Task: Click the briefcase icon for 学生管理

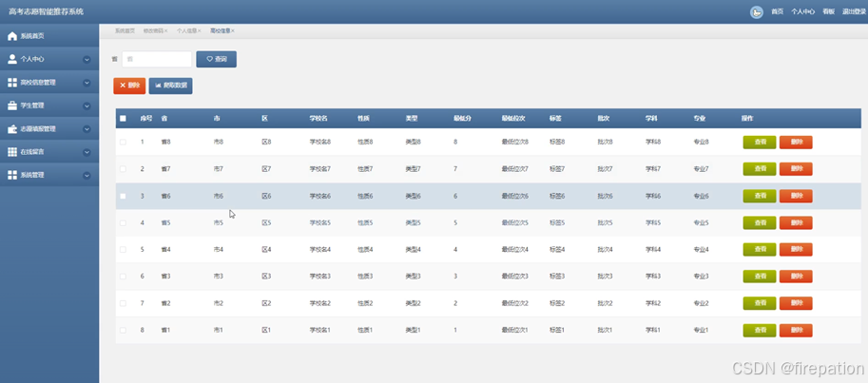Action: click(x=12, y=105)
